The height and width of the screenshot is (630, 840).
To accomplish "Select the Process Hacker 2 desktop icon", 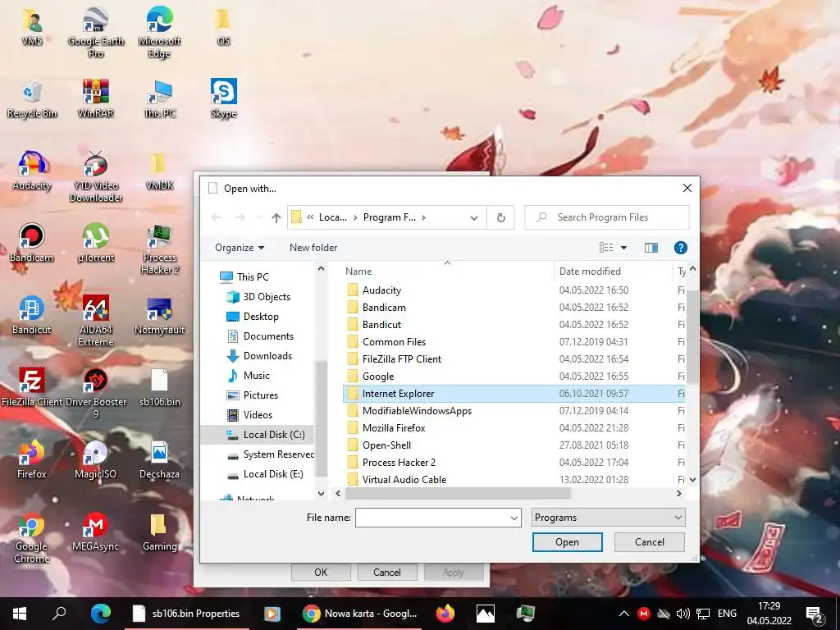I will point(160,249).
